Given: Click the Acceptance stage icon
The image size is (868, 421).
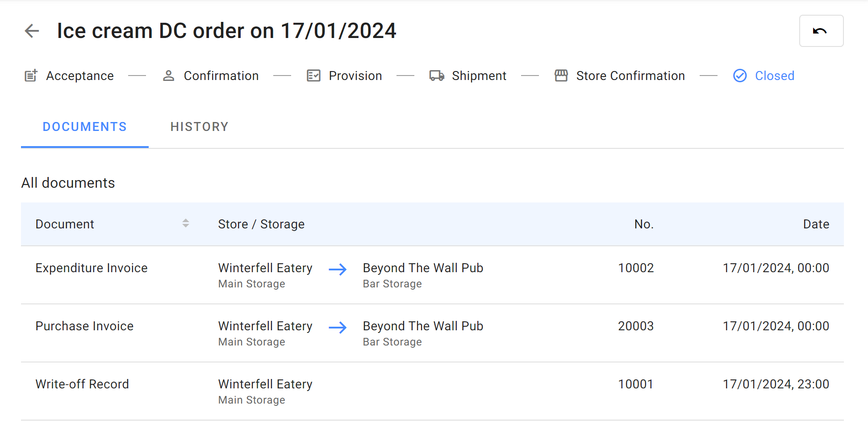Looking at the screenshot, I should click(31, 76).
